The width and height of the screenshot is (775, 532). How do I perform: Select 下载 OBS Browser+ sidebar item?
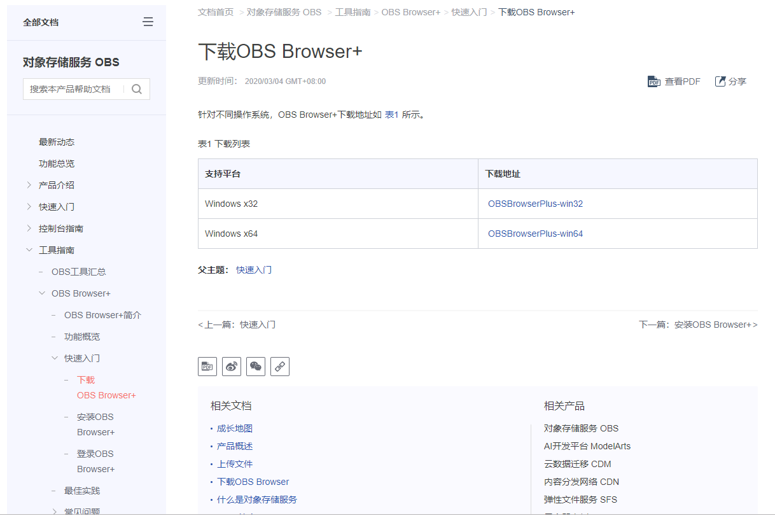[x=106, y=388]
